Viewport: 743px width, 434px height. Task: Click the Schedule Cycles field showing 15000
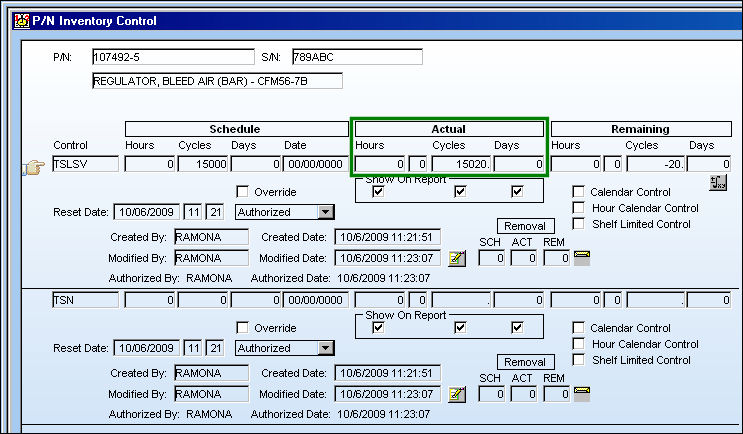[203, 164]
